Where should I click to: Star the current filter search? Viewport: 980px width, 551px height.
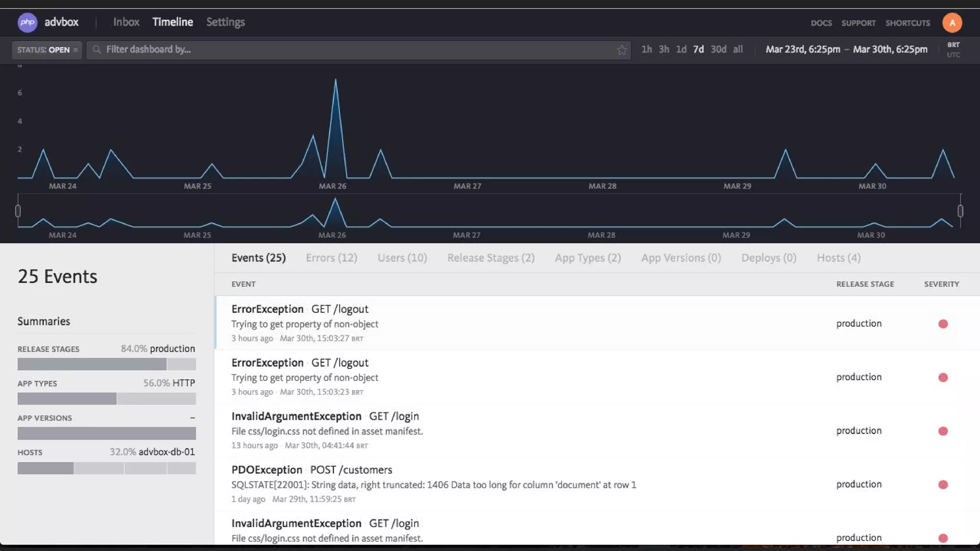pos(622,50)
